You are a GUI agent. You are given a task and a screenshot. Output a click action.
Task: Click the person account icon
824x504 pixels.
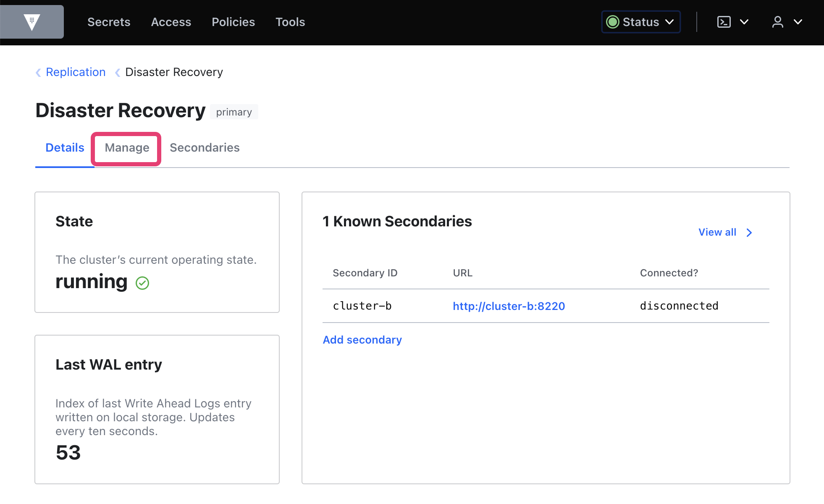[x=778, y=21]
